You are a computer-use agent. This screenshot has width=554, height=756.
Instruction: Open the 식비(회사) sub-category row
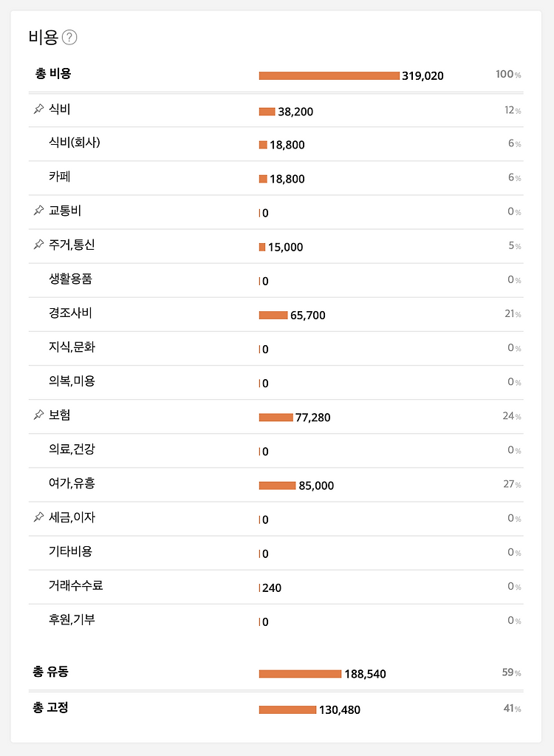pyautogui.click(x=74, y=143)
